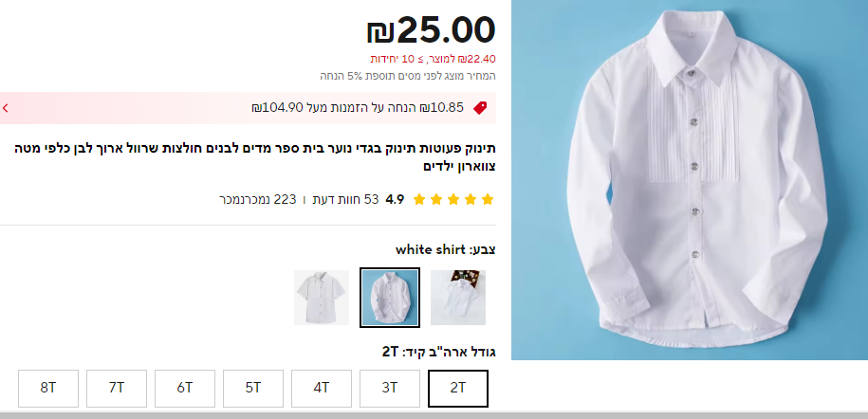Click the main white shirt product image
The height and width of the screenshot is (419, 868).
point(690,180)
